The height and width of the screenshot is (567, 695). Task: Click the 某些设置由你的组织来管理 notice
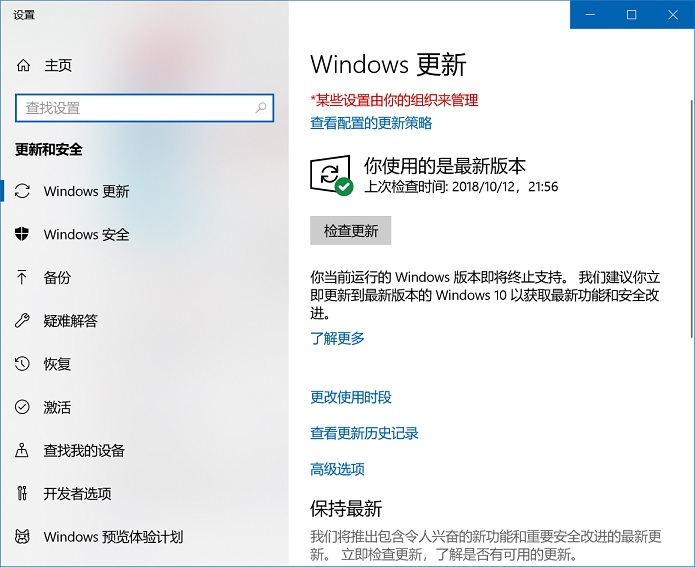(394, 100)
